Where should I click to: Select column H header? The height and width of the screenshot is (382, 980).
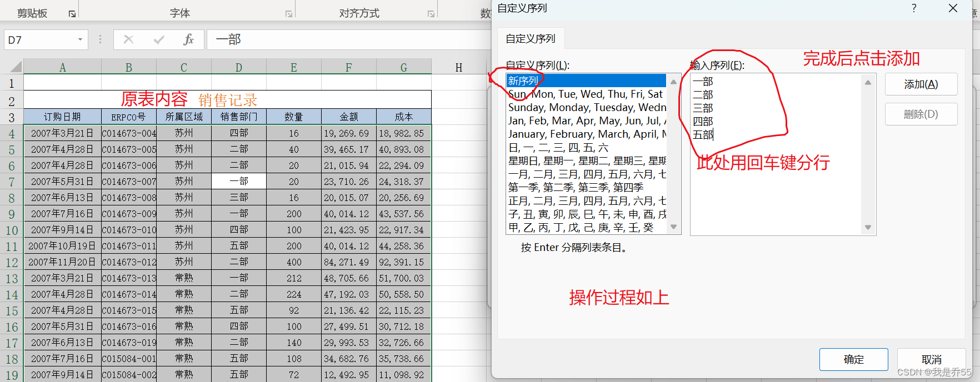tap(459, 67)
